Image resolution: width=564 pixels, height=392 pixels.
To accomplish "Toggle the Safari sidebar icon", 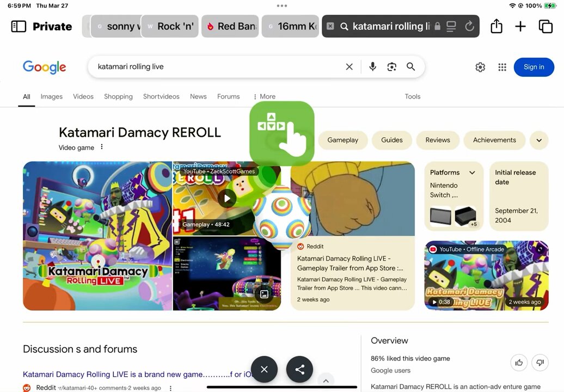I will 19,26.
